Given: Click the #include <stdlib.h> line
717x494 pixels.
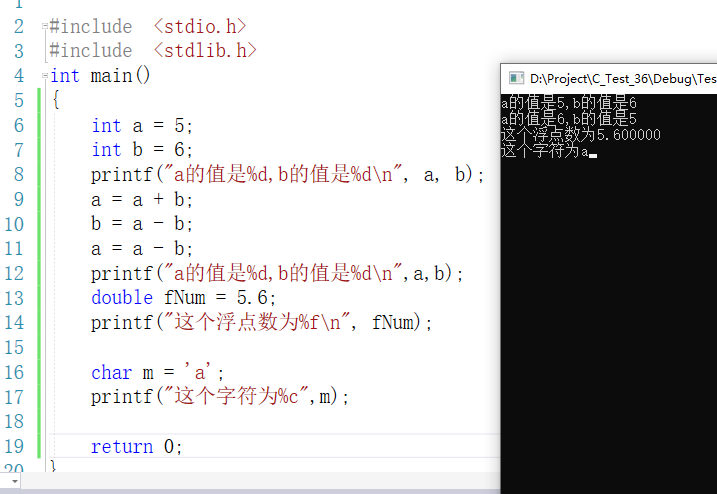Looking at the screenshot, I should [153, 51].
